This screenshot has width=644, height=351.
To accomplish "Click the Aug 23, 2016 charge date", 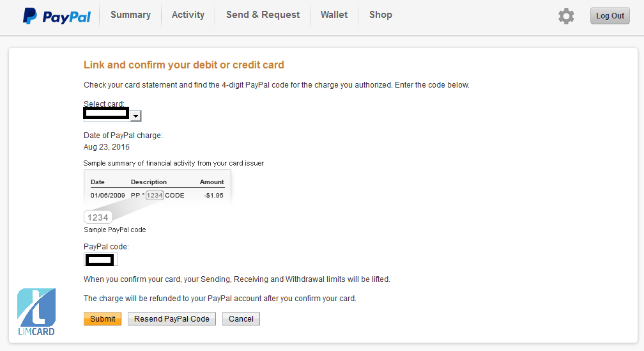I will click(107, 147).
